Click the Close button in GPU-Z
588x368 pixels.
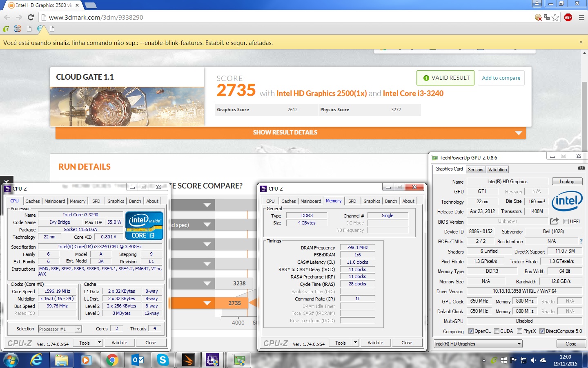[x=571, y=344]
